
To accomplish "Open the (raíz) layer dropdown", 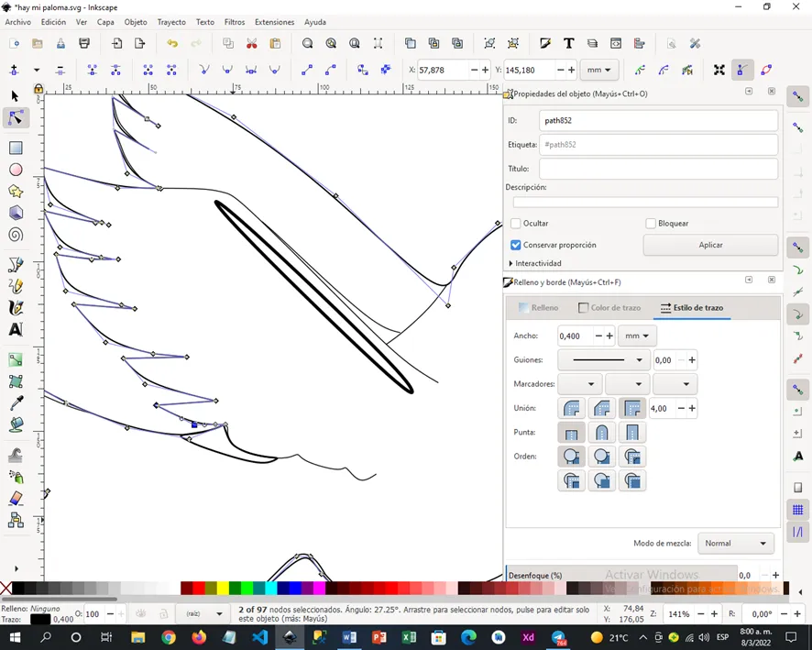I will tap(202, 613).
